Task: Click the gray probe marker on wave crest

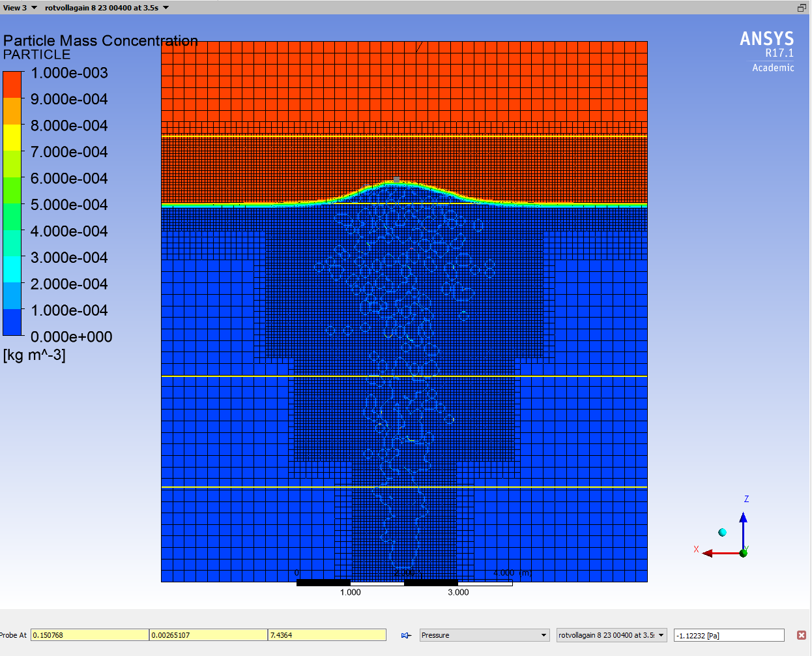Action: (396, 179)
